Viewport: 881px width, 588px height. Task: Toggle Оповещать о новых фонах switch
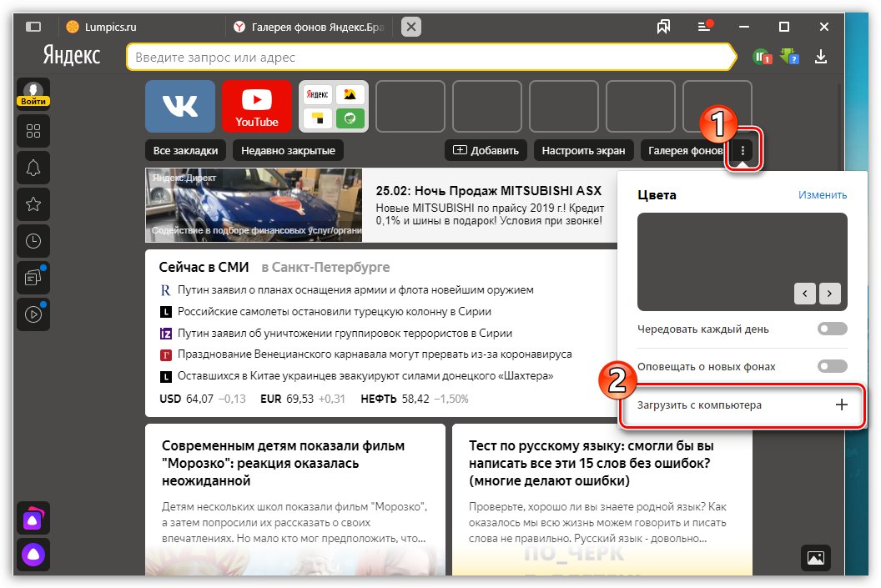(832, 366)
